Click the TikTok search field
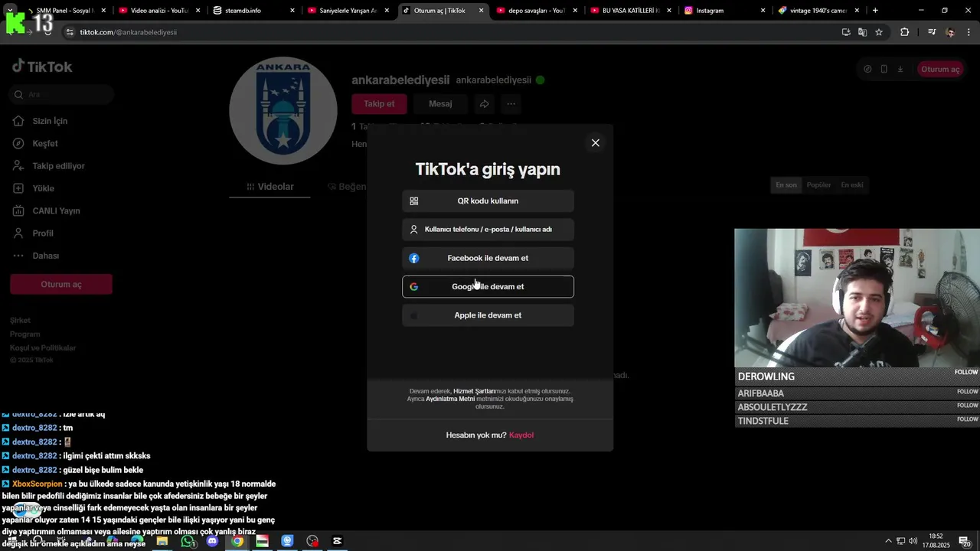Viewport: 980px width, 551px height. 61,95
